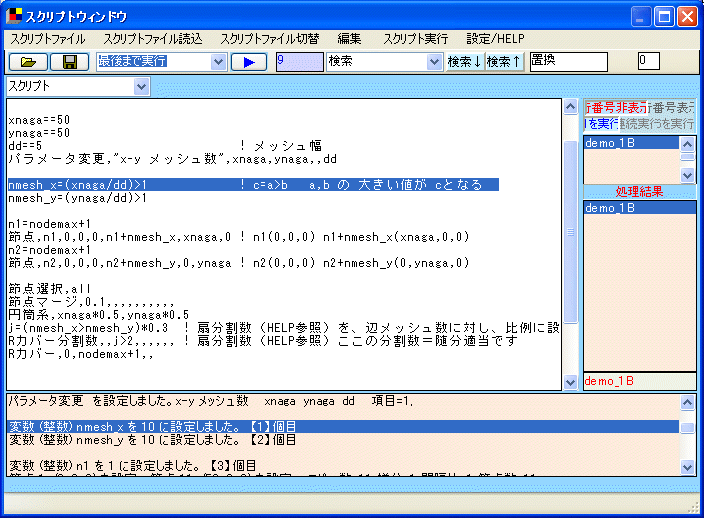Screen dimensions: 704x518
Task: Click script editor scrollbar thumb
Action: (570, 231)
